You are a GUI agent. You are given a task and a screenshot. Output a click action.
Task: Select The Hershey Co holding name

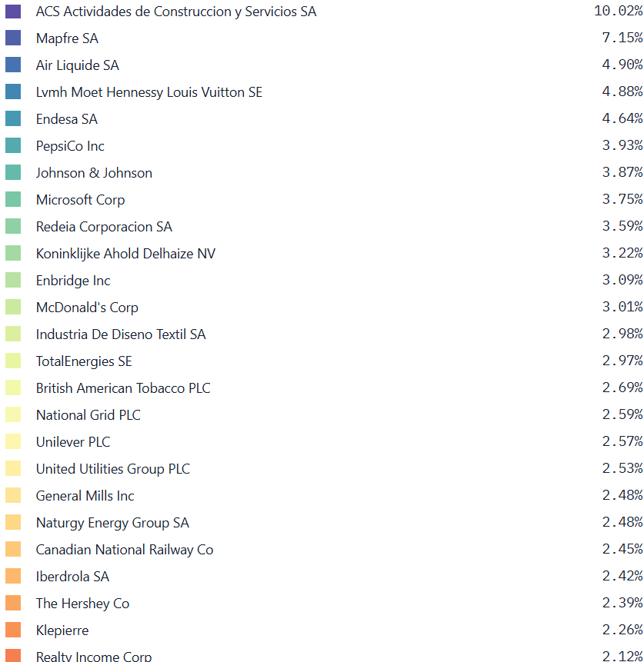(82, 604)
